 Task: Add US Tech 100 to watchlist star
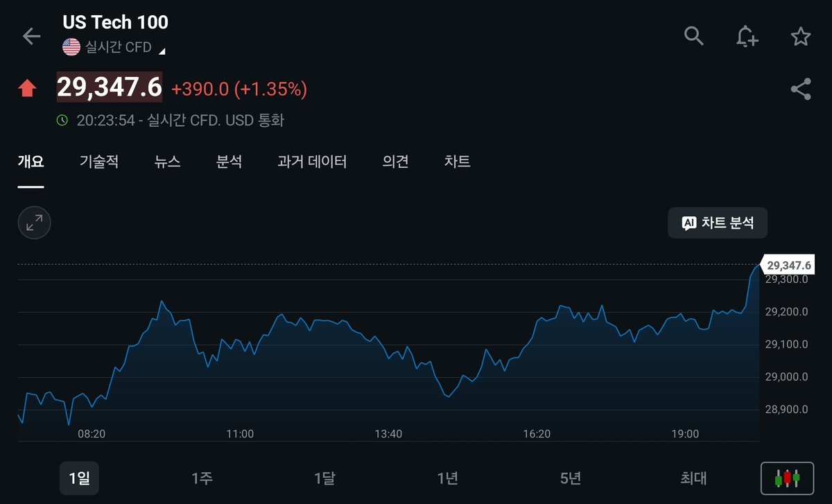point(801,36)
